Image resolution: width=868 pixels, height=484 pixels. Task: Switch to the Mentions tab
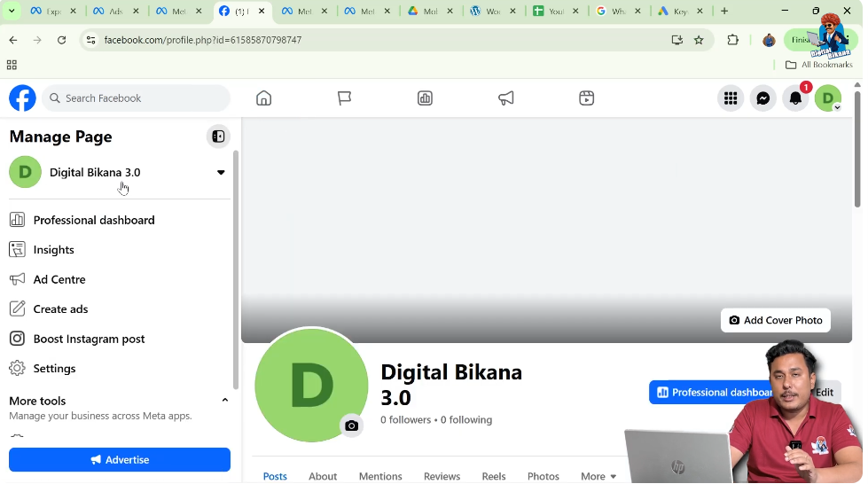380,476
